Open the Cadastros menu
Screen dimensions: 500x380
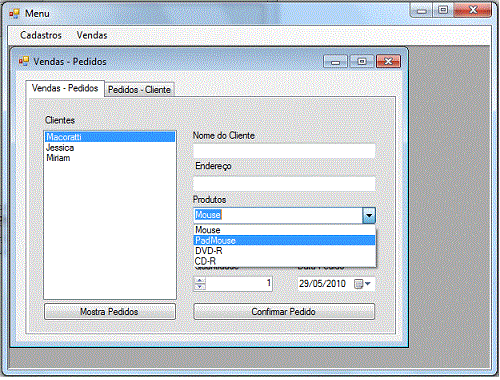(x=41, y=35)
